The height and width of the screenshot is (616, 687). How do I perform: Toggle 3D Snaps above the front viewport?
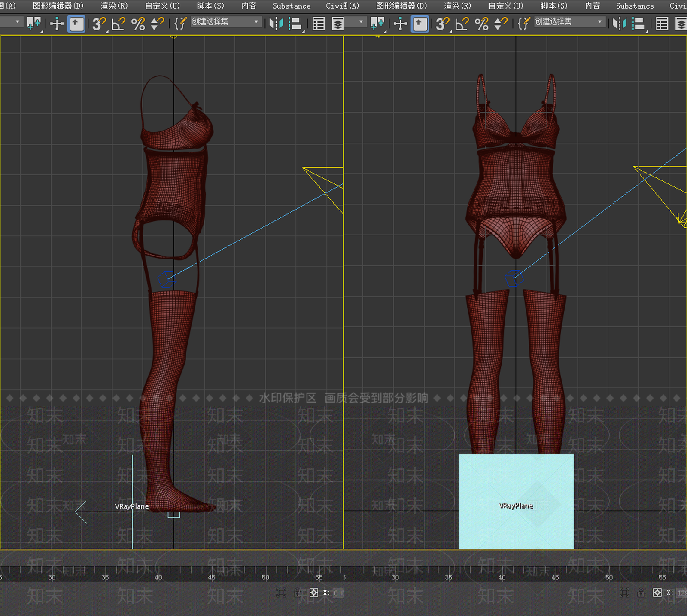[443, 24]
